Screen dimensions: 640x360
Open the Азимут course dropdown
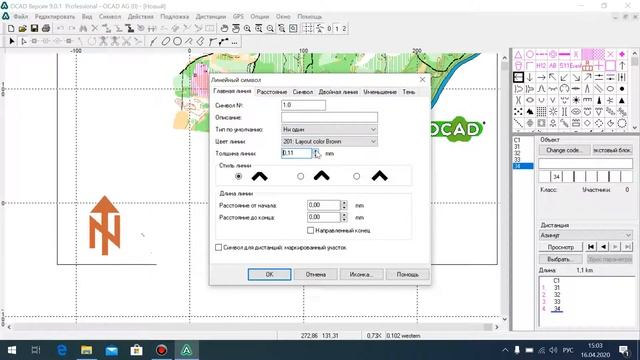585,236
